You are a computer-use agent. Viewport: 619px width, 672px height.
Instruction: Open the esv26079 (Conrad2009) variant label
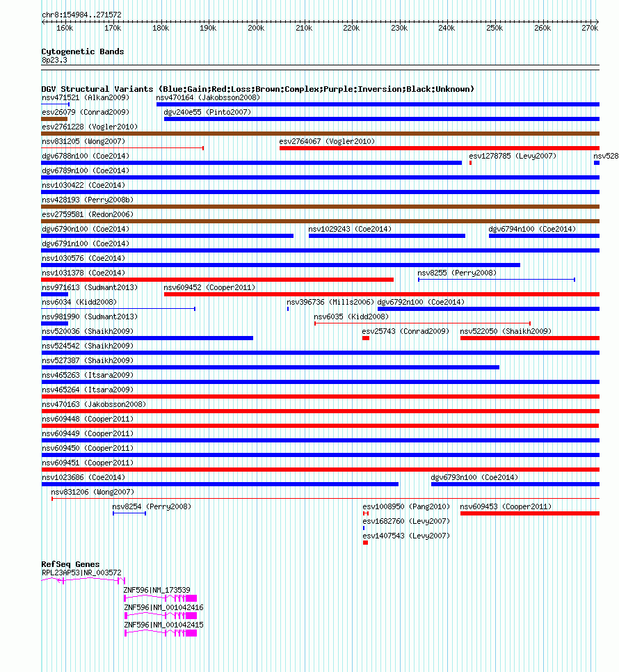[86, 112]
